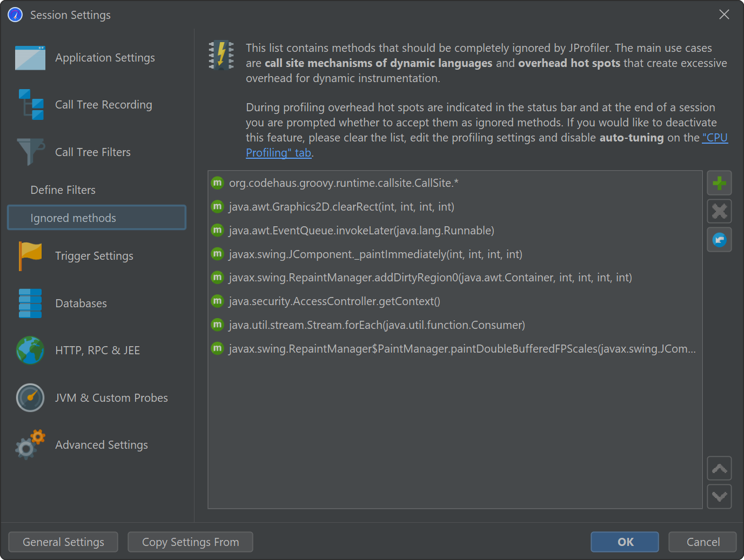This screenshot has height=560, width=744.
Task: Open Application Settings section label
Action: (x=105, y=58)
